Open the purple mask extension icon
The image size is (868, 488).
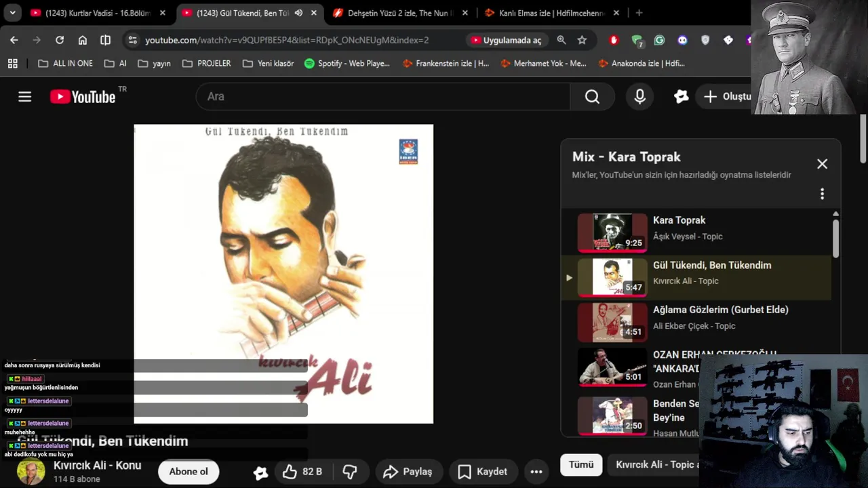[682, 40]
